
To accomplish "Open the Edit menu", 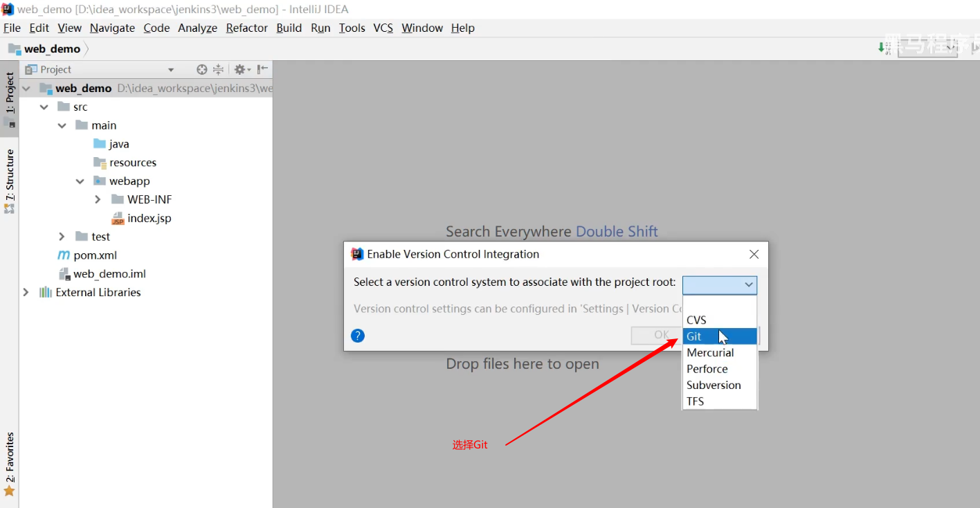I will click(x=39, y=28).
